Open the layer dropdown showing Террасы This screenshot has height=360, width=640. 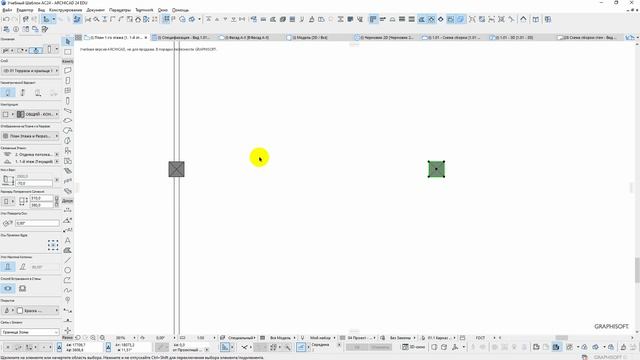pos(30,71)
